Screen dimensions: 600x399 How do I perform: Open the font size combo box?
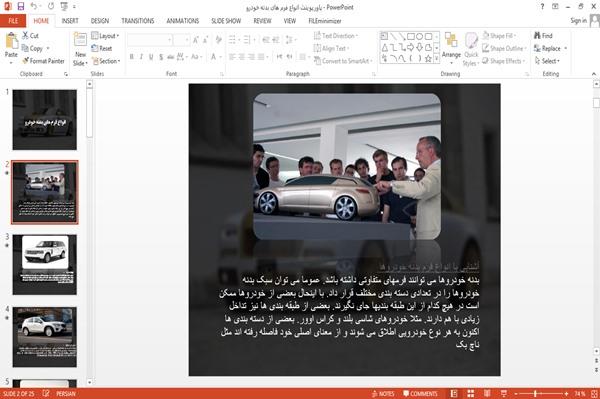[x=181, y=40]
